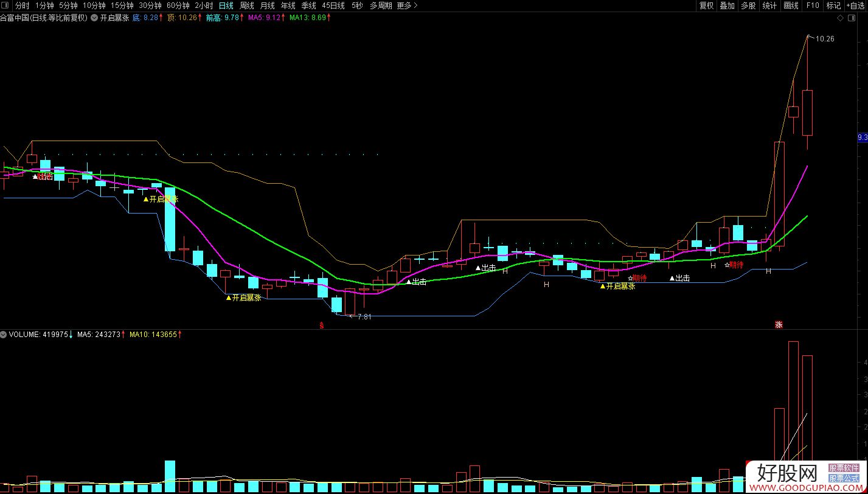Click the 前高: 9.78 indicator value
Viewport: 868px width, 494px height.
[225, 18]
